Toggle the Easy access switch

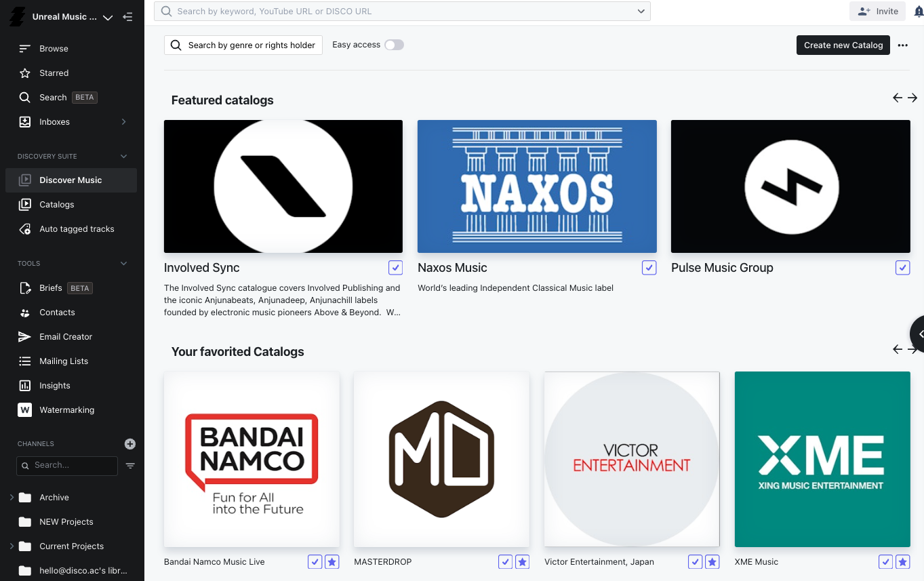coord(394,45)
